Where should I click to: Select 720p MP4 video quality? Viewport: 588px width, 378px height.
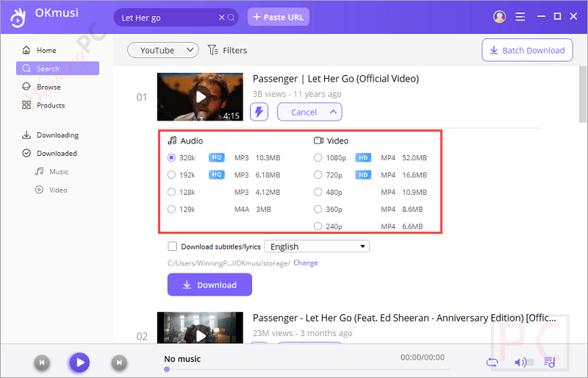(318, 175)
